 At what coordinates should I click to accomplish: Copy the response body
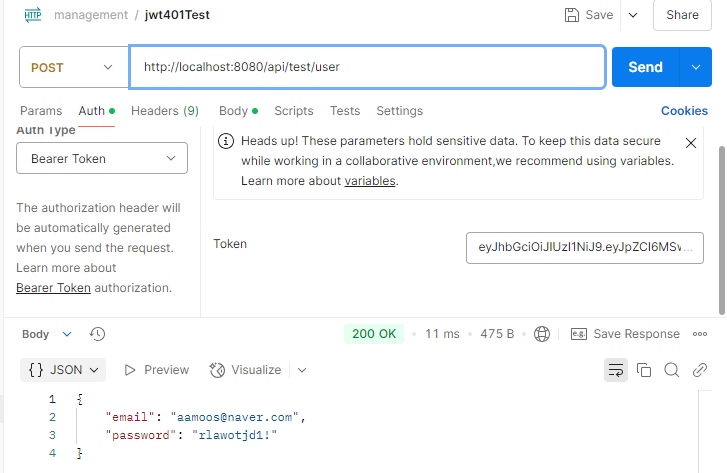coord(644,370)
